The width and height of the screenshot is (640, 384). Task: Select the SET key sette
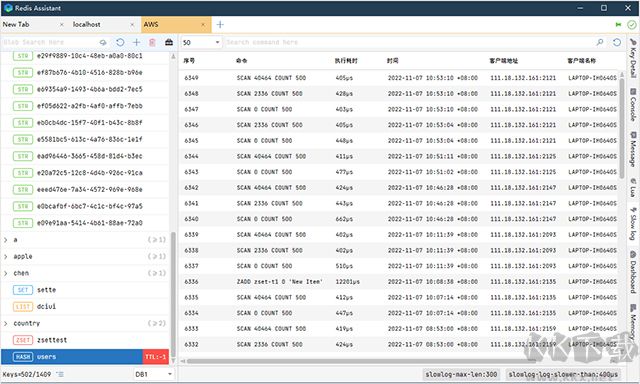click(x=85, y=290)
